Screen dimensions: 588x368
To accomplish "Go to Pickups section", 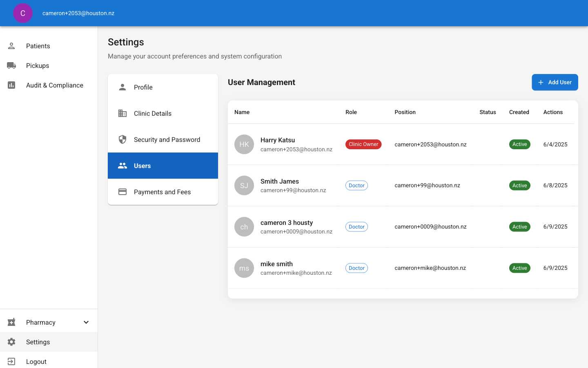I will pos(49,65).
